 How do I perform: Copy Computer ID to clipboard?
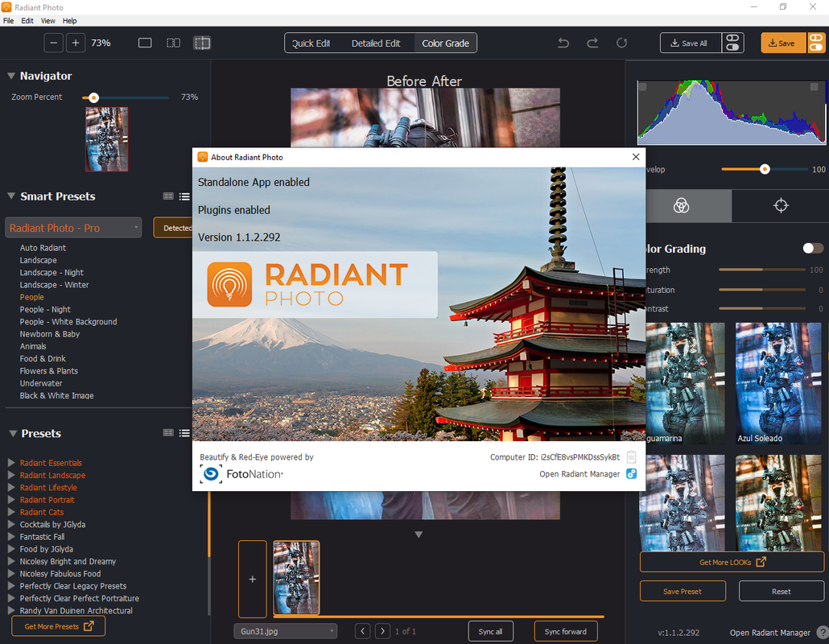click(x=631, y=456)
